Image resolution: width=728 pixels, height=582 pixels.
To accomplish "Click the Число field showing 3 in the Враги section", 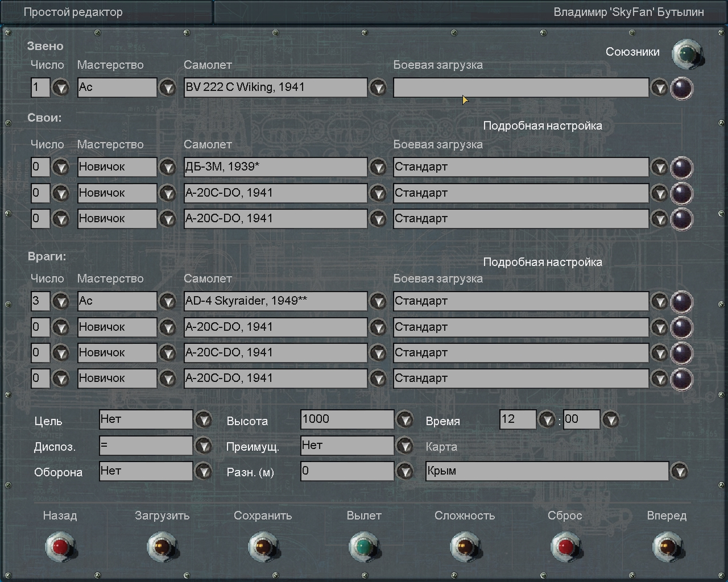I will (40, 301).
